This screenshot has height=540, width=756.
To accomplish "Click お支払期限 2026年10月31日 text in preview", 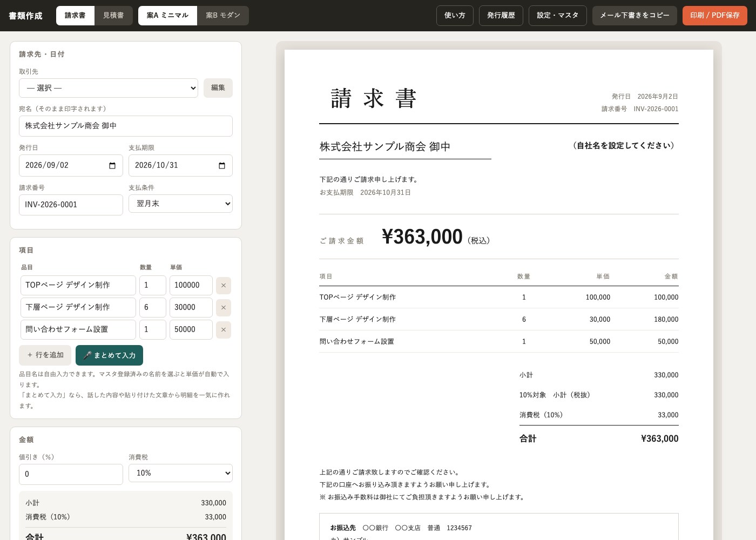I will [x=365, y=193].
